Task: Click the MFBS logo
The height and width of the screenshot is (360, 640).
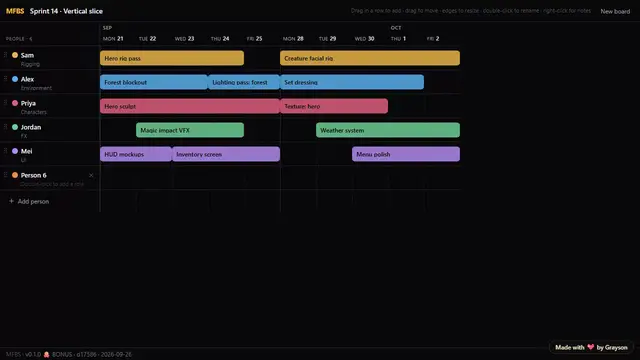Action: click(x=15, y=11)
